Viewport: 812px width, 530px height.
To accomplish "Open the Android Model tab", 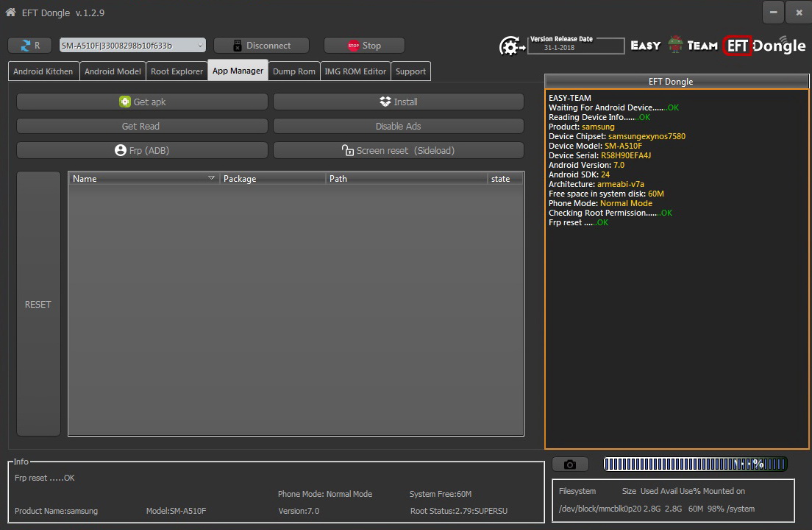I will click(x=113, y=71).
